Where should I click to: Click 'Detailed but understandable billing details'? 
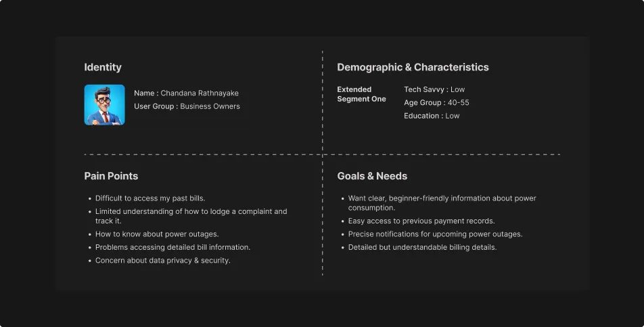pyautogui.click(x=422, y=247)
